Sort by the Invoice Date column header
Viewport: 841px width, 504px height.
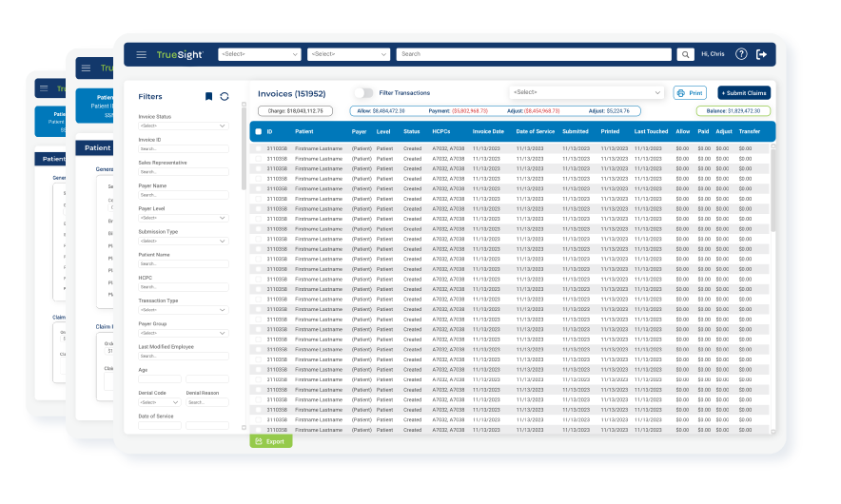[x=488, y=131]
